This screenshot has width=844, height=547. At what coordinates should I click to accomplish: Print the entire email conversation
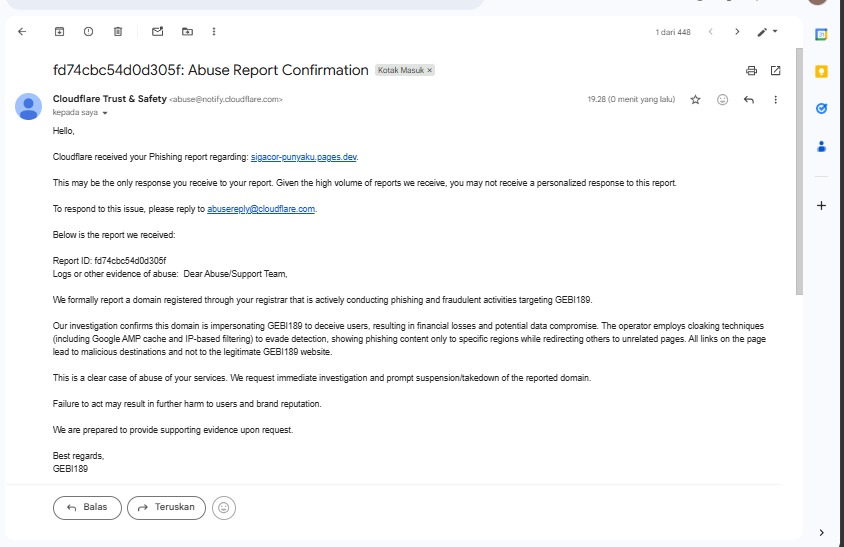(751, 71)
